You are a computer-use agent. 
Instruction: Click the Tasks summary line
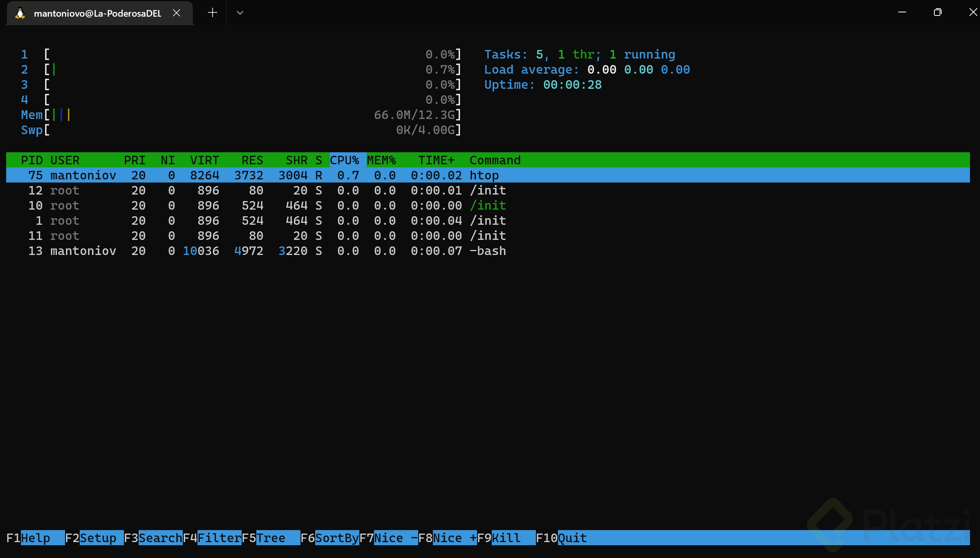pyautogui.click(x=580, y=54)
